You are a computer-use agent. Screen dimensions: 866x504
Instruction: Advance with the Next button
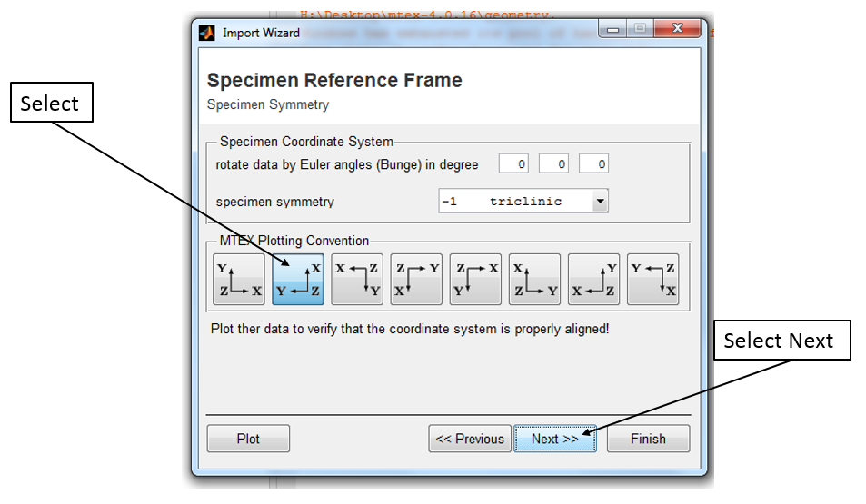coord(554,439)
